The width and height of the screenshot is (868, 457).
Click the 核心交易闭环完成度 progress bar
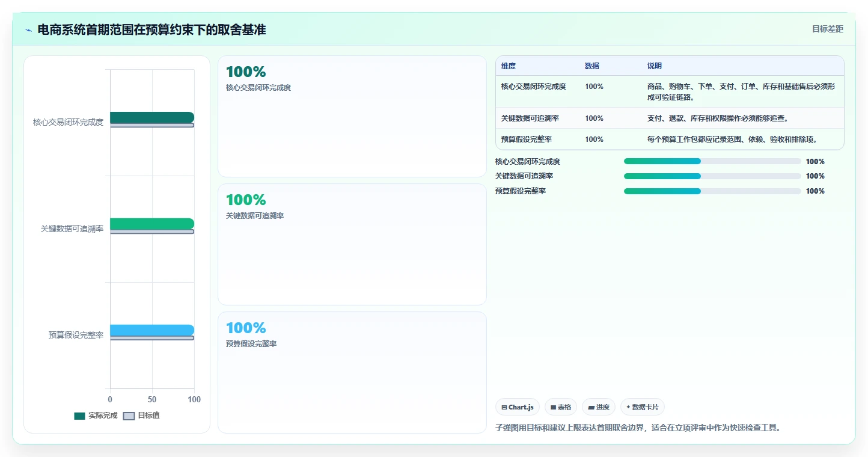click(712, 161)
